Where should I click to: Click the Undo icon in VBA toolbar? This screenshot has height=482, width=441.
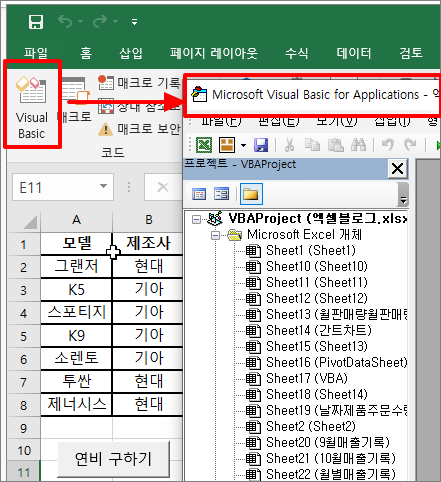point(388,145)
